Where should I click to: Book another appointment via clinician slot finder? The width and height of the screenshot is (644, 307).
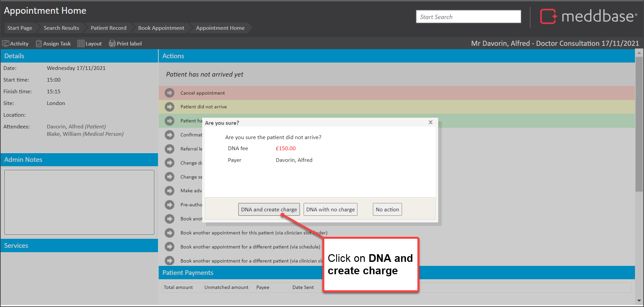[253, 233]
